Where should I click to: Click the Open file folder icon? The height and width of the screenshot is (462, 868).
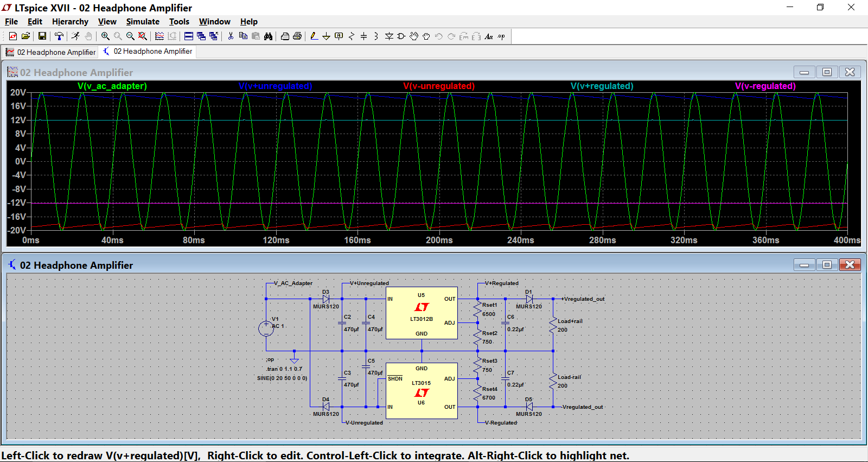point(25,36)
